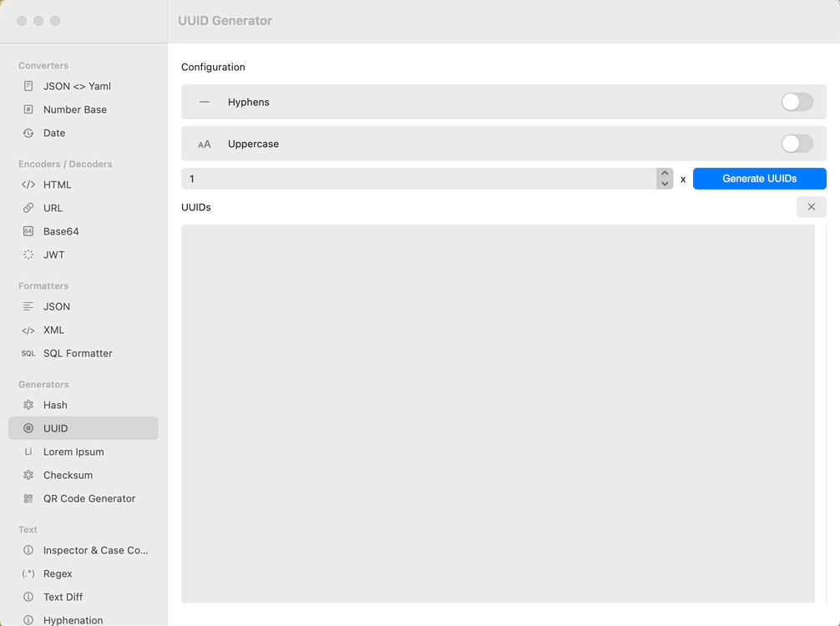
Task: Click the QR Code Generator icon
Action: (28, 498)
